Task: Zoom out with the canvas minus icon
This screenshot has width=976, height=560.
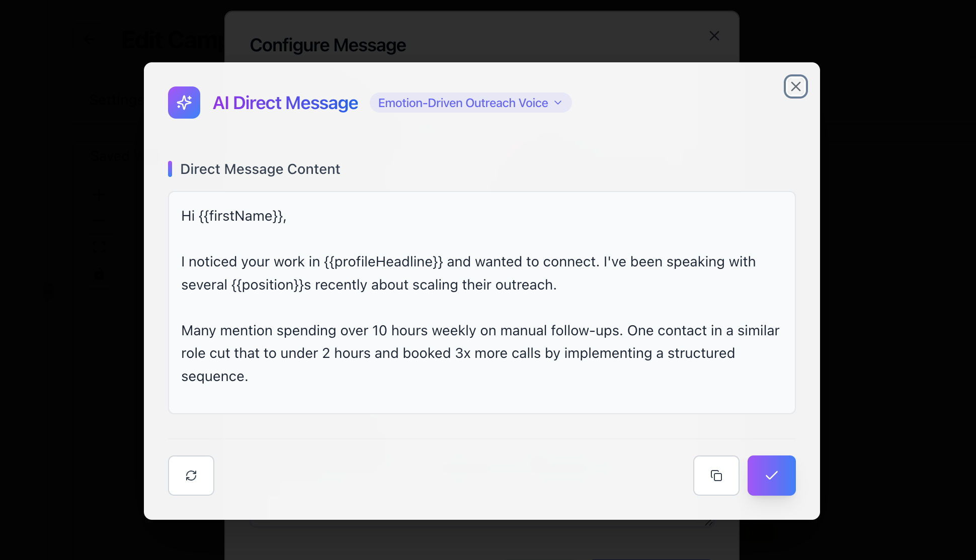Action: click(99, 220)
